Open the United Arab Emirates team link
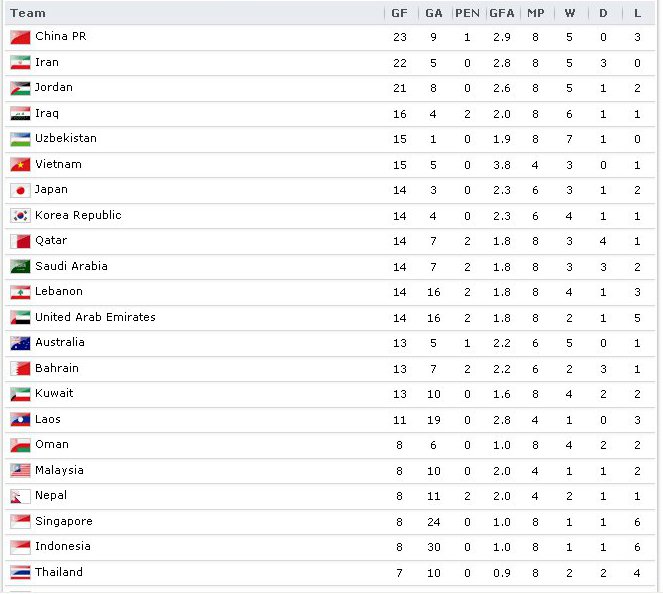663x594 pixels. (95, 317)
